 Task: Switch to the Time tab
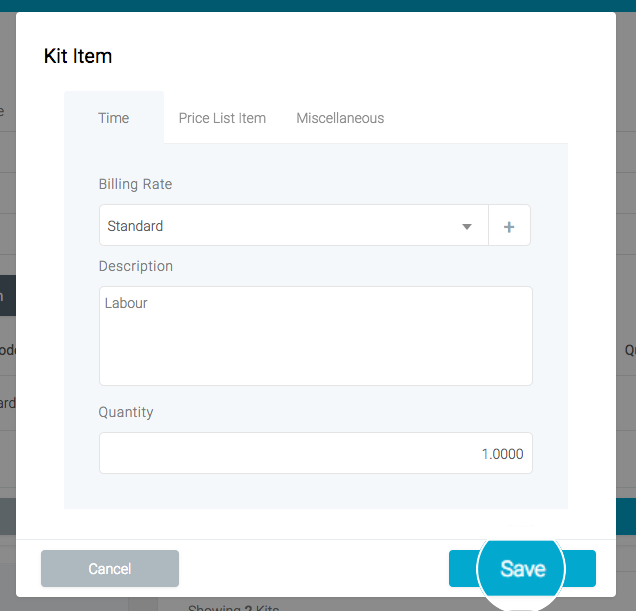pyautogui.click(x=114, y=118)
